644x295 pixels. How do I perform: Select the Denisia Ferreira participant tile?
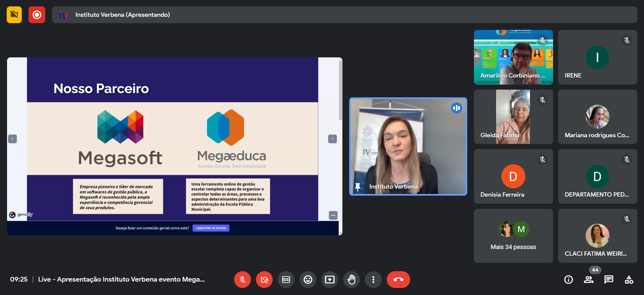pyautogui.click(x=514, y=176)
